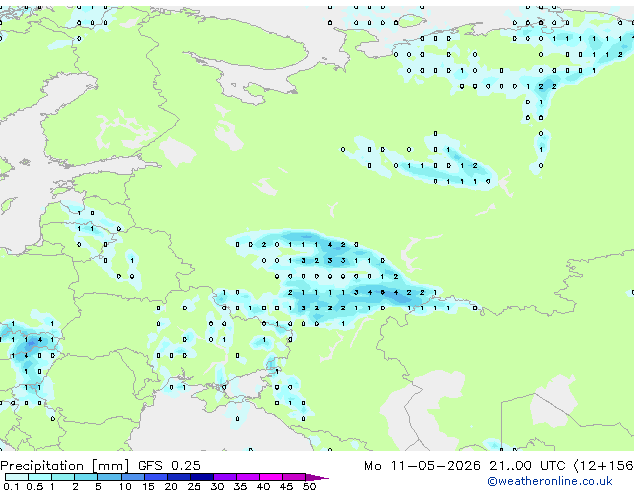Click the legend scale label '30'
Screen dimensions: 634x490
coord(217,486)
